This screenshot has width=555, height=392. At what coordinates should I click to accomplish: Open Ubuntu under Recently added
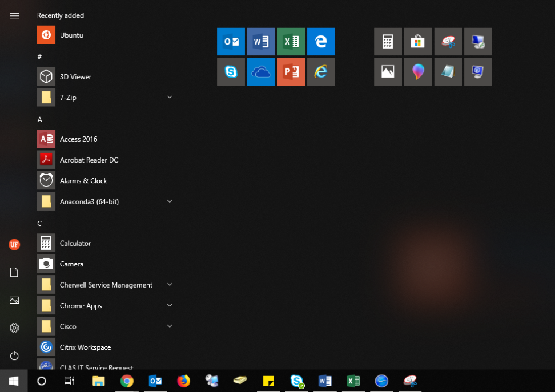click(x=106, y=35)
